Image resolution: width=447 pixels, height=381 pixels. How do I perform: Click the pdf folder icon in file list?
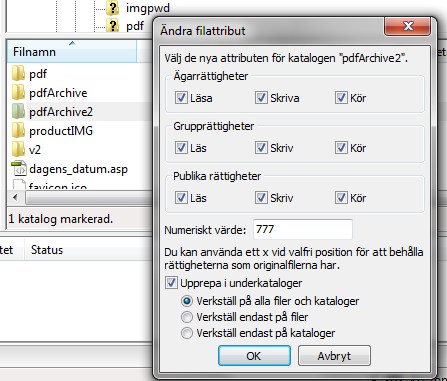18,73
